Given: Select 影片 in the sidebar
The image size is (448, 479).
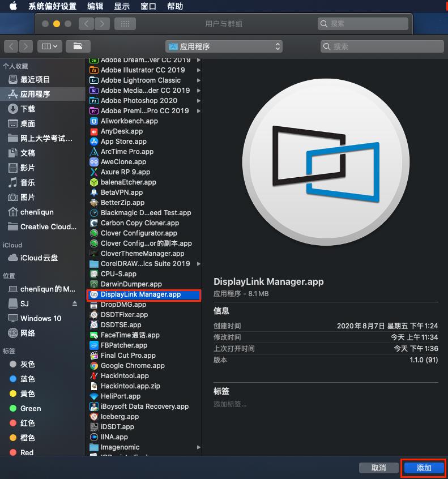Looking at the screenshot, I should [43, 168].
